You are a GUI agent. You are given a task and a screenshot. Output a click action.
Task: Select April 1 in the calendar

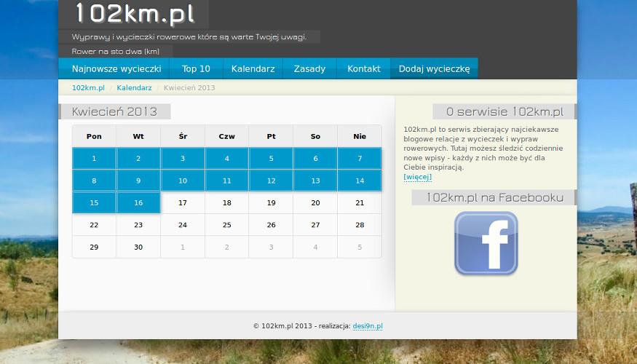(94, 159)
